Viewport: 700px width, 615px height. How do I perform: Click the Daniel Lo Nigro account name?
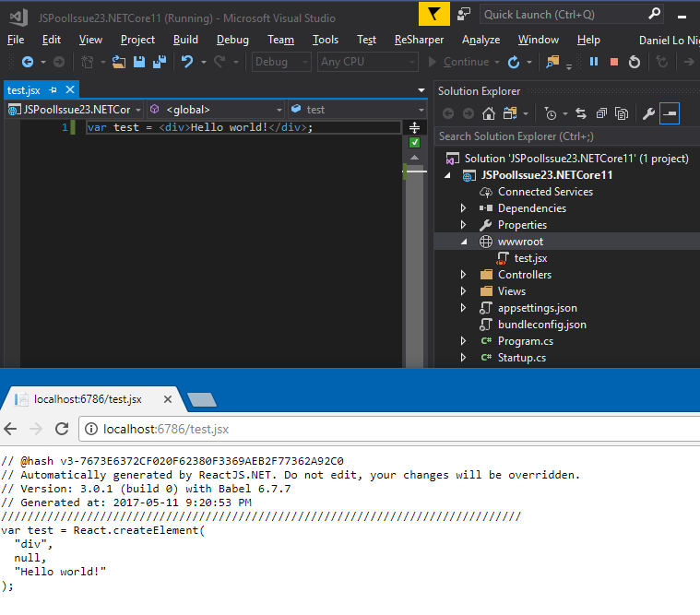[x=670, y=41]
